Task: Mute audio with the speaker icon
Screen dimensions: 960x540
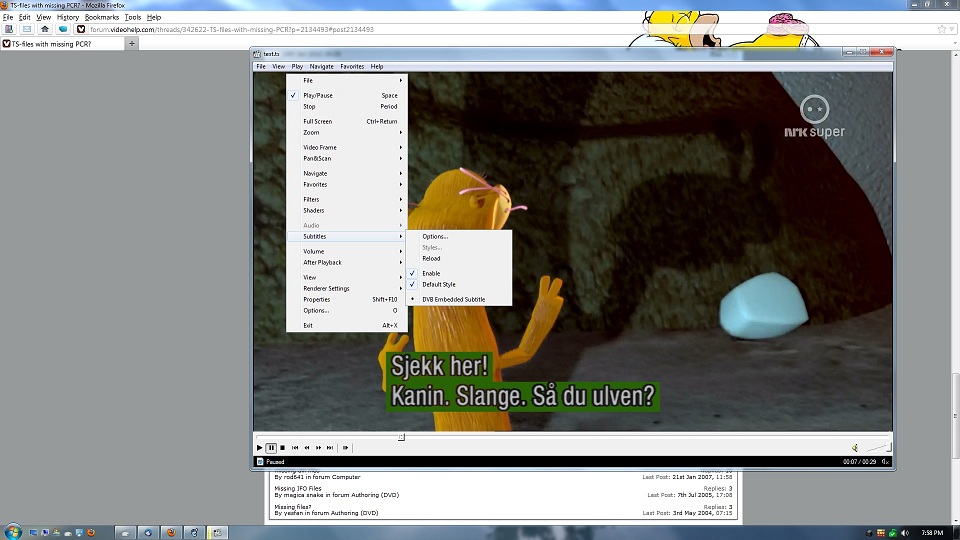Action: coord(855,448)
